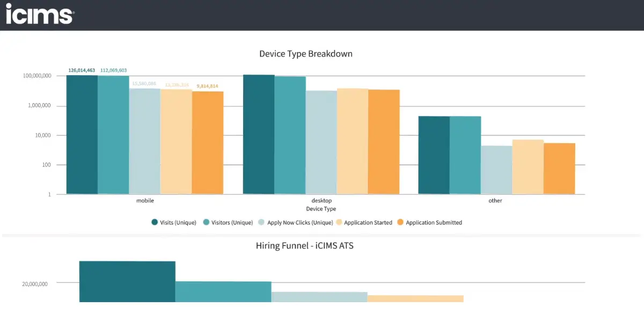This screenshot has height=322, width=644.
Task: Select the other Visitors (Unique) bar
Action: 465,155
